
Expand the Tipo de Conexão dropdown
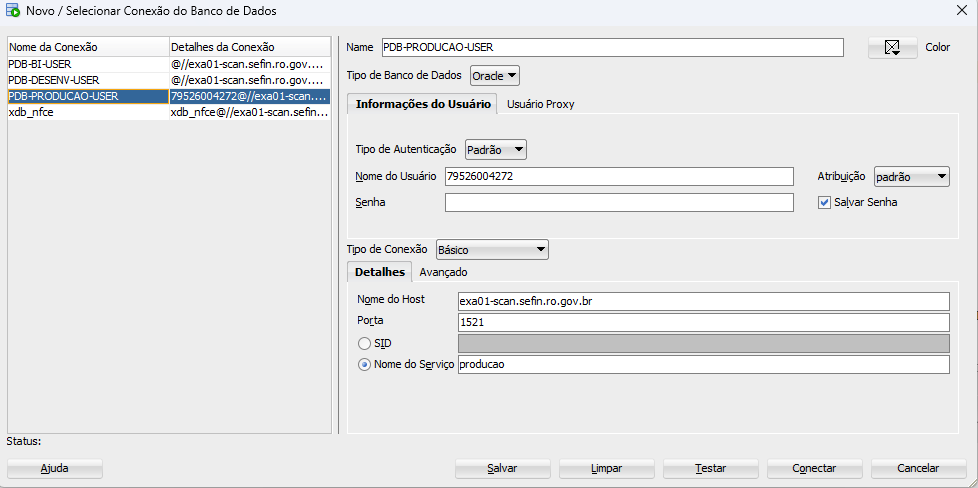tap(491, 249)
